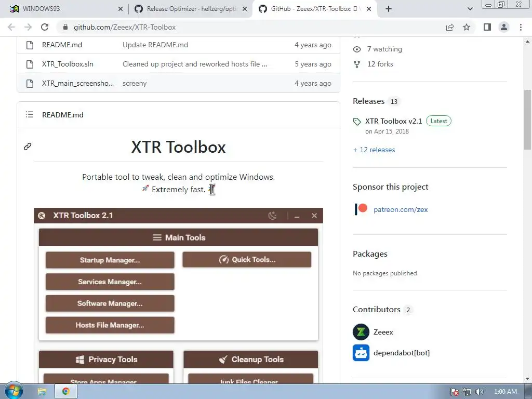The height and width of the screenshot is (399, 532).
Task: Open the Packages heading link
Action: (x=370, y=254)
